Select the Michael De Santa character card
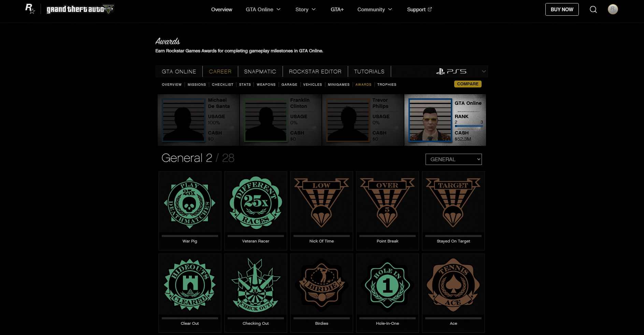 [199, 120]
